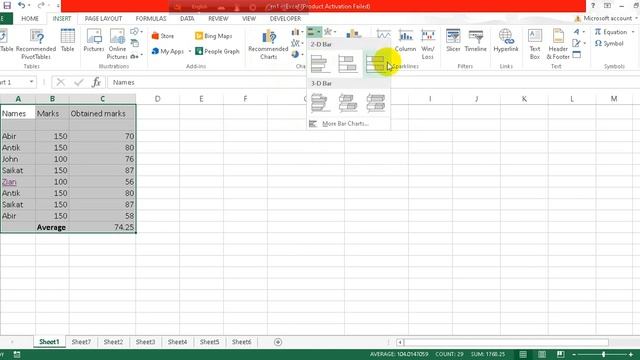Insert a Recommended PivotTable

click(x=36, y=44)
